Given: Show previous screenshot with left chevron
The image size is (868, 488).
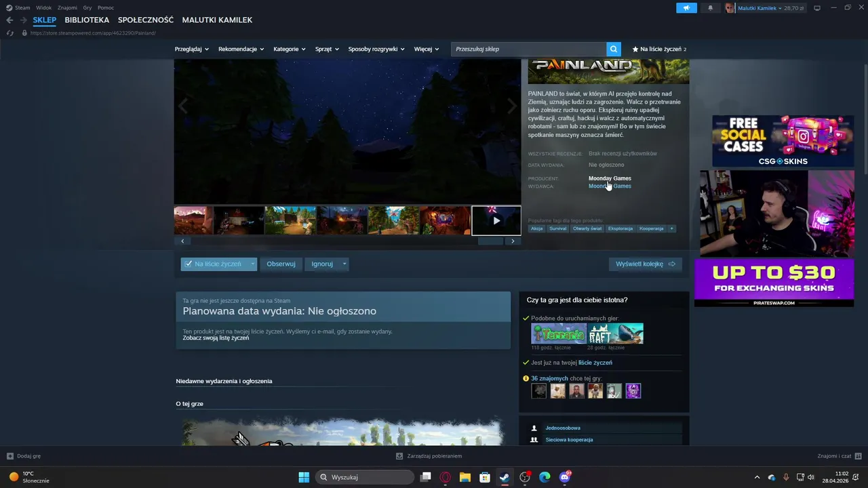Looking at the screenshot, I should tap(182, 106).
